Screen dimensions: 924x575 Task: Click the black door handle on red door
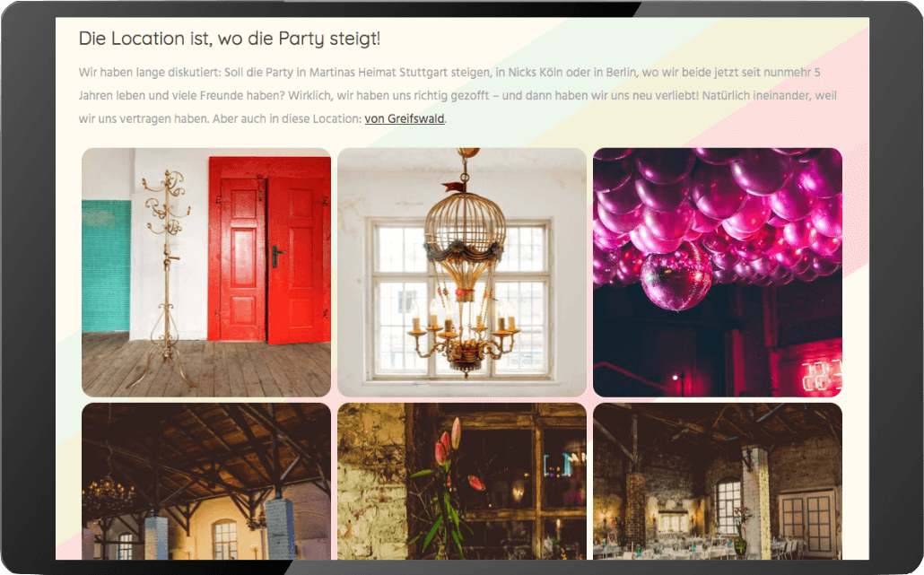click(277, 257)
